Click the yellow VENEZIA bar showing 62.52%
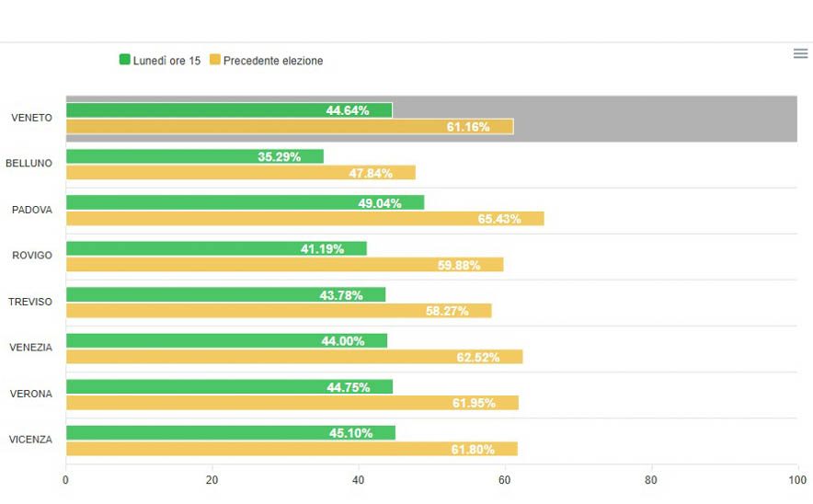This screenshot has width=813, height=504. pyautogui.click(x=294, y=357)
